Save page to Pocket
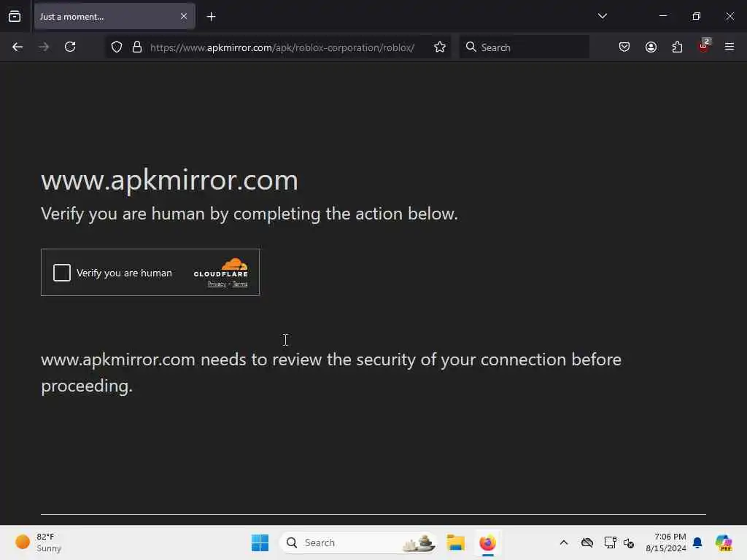The height and width of the screenshot is (560, 747). pos(624,47)
